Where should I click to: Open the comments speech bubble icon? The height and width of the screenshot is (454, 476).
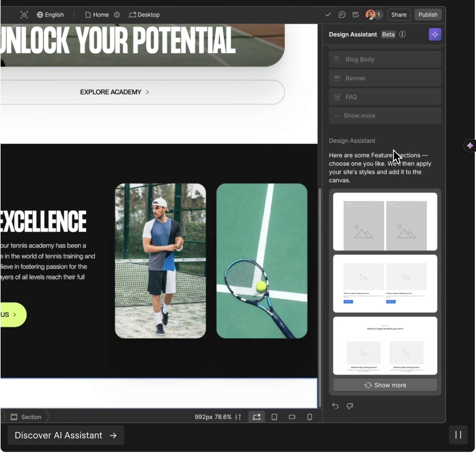(x=342, y=15)
